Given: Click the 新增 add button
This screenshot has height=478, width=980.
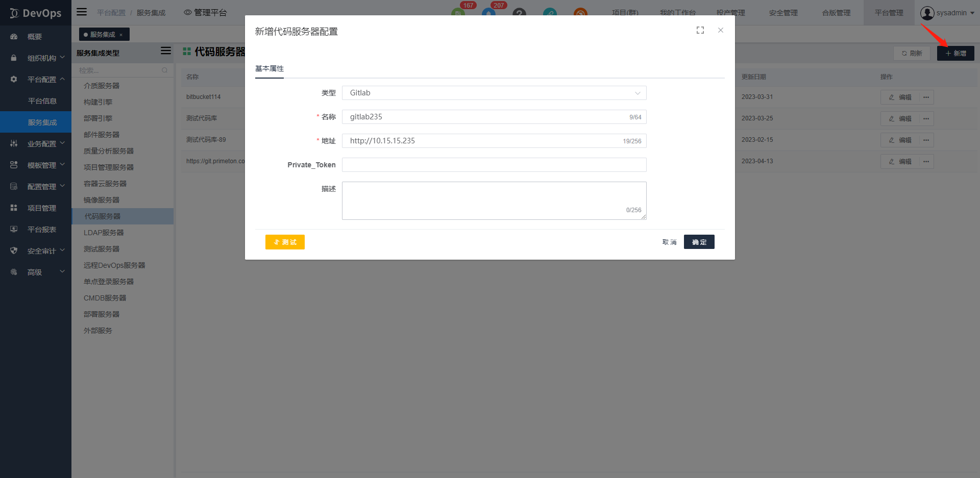Looking at the screenshot, I should pyautogui.click(x=955, y=53).
